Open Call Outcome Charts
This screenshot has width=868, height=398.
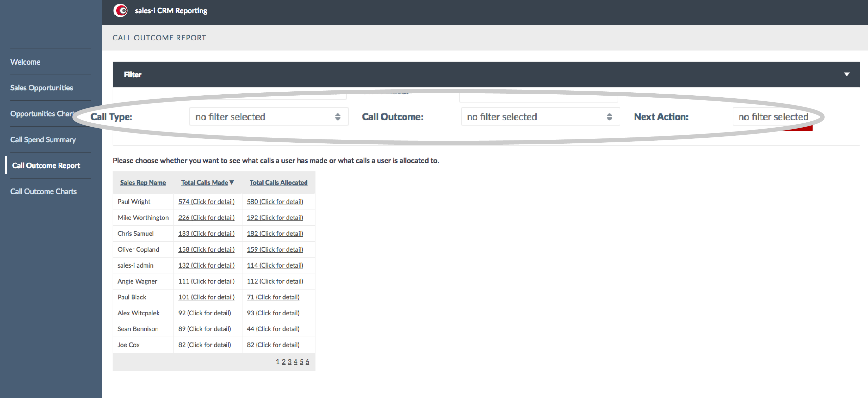pyautogui.click(x=44, y=191)
